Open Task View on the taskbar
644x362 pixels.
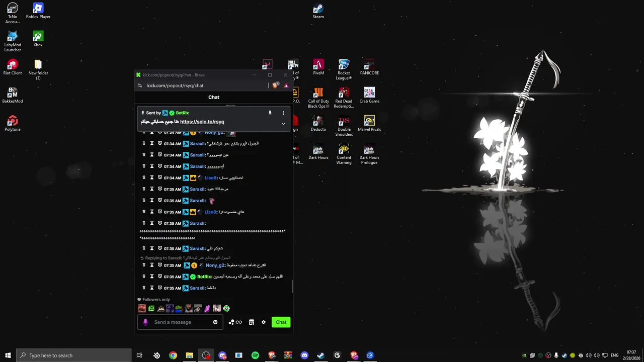click(x=139, y=355)
